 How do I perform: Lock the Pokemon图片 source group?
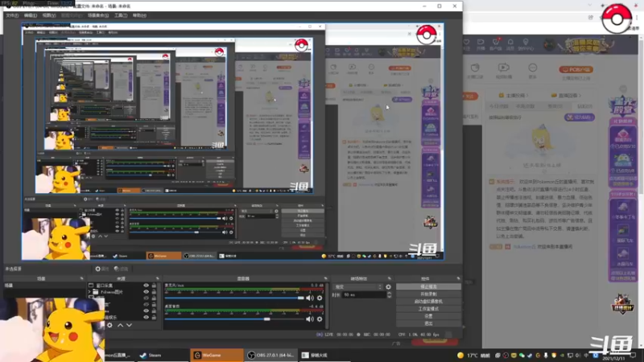[154, 292]
